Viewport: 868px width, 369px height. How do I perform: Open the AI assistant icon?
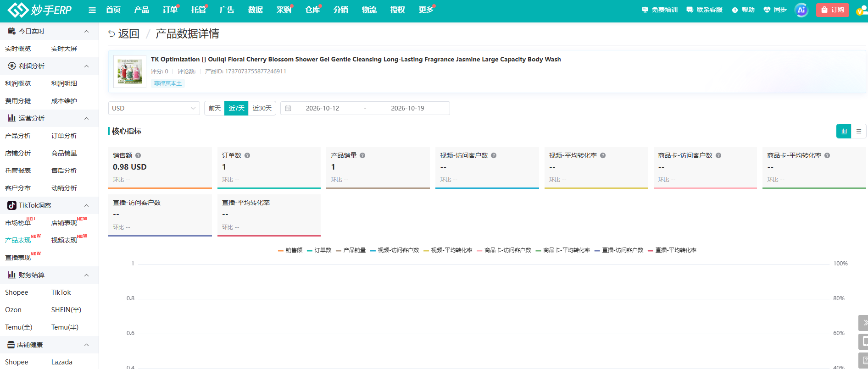801,10
